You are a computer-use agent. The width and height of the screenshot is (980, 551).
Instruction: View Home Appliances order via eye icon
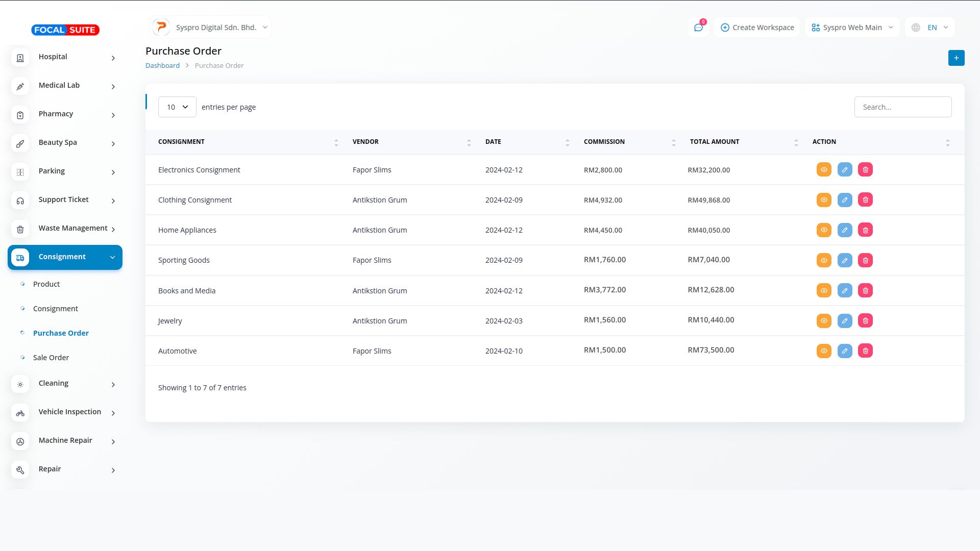[x=824, y=230]
